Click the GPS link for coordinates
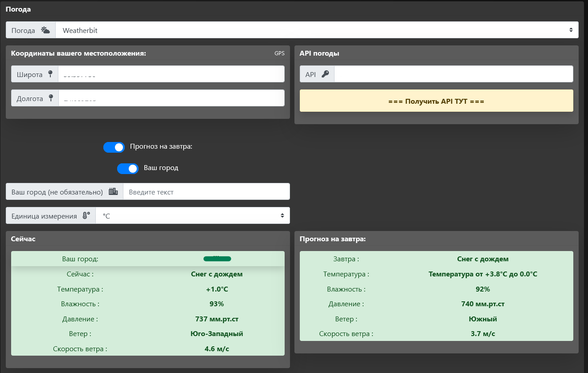Image resolution: width=588 pixels, height=373 pixels. (279, 53)
